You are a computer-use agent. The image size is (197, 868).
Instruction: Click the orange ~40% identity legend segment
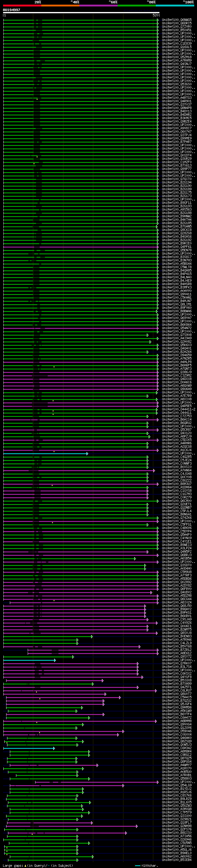pyautogui.click(x=60, y=6)
